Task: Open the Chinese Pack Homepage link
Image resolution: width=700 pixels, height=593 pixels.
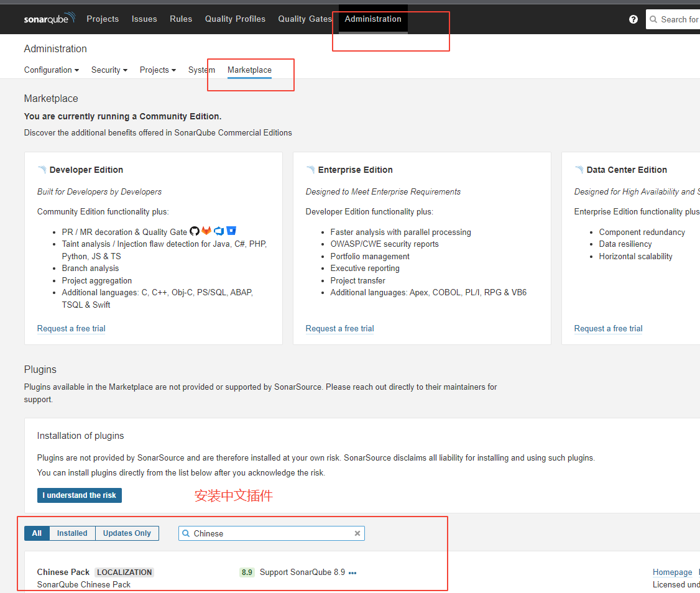Action: [x=672, y=572]
